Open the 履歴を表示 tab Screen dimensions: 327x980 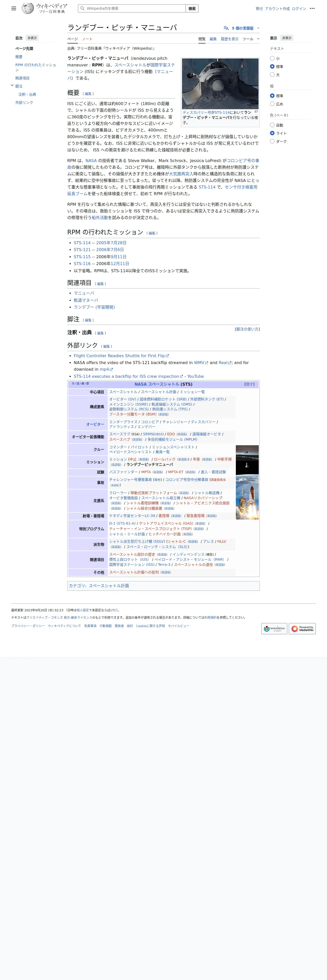pyautogui.click(x=229, y=39)
